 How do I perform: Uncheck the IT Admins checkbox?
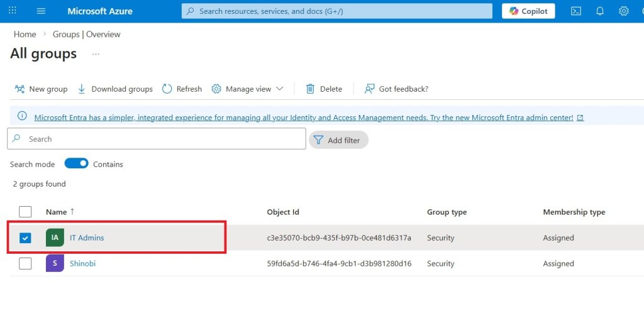pos(25,237)
